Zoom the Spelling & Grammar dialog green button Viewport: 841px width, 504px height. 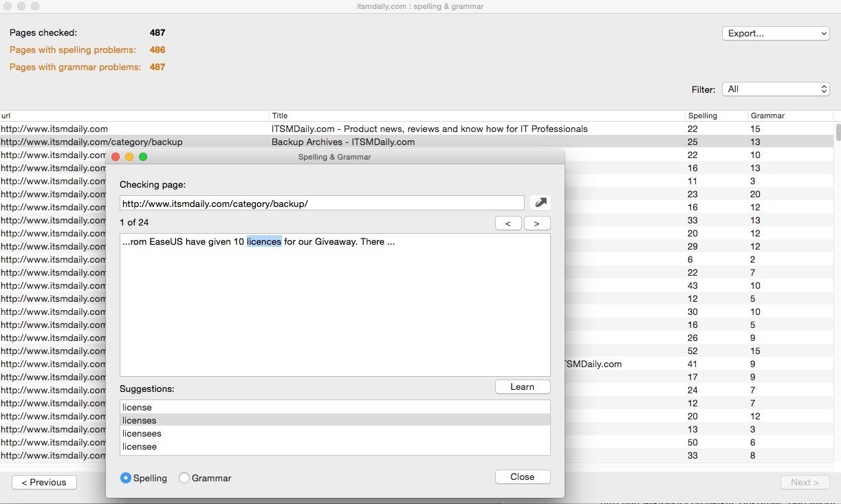(x=143, y=157)
